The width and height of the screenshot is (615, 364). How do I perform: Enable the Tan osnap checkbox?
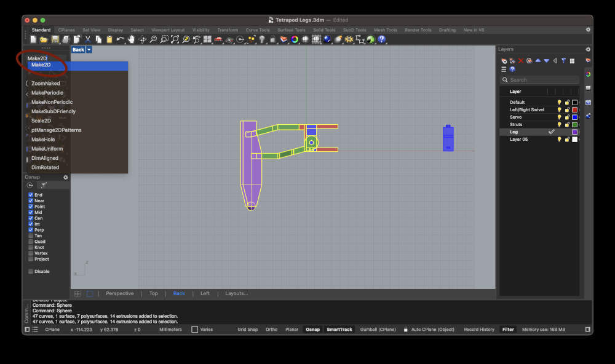click(31, 235)
